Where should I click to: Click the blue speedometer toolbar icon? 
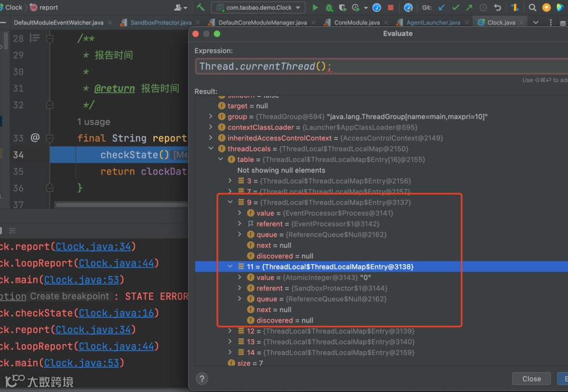(377, 7)
